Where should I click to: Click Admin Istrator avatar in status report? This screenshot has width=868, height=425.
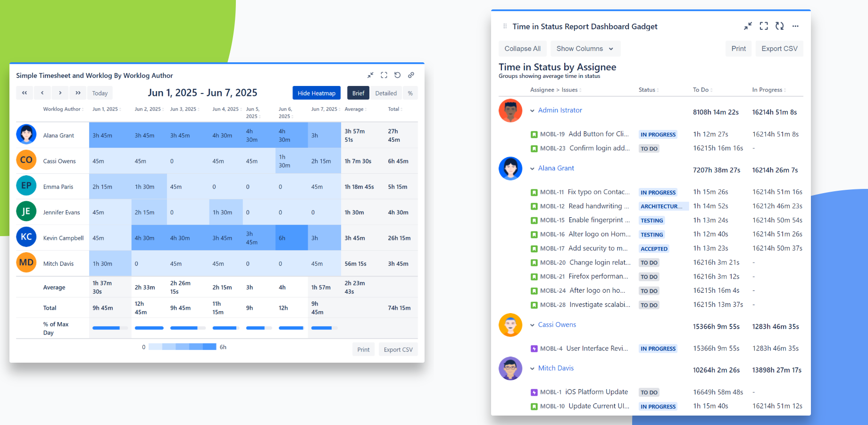(510, 110)
